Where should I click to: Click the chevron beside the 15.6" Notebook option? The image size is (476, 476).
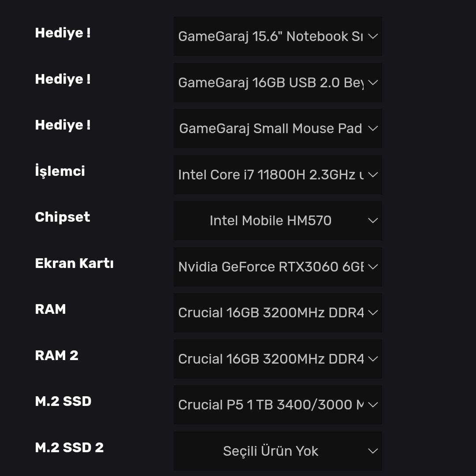click(x=373, y=37)
